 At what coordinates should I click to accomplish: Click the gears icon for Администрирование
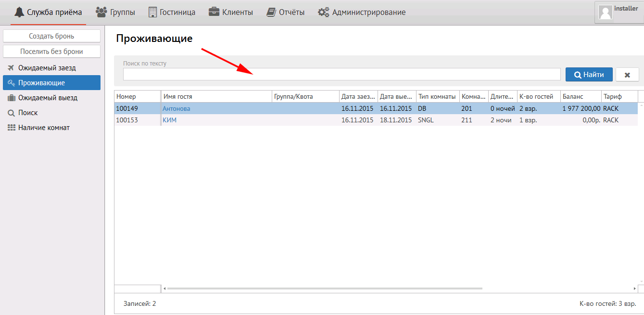323,13
